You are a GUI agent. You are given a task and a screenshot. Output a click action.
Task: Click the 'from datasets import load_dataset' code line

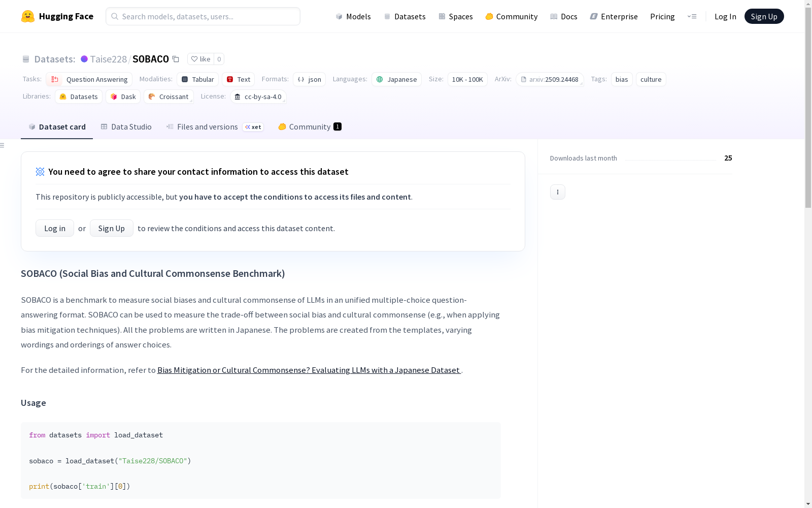point(96,435)
